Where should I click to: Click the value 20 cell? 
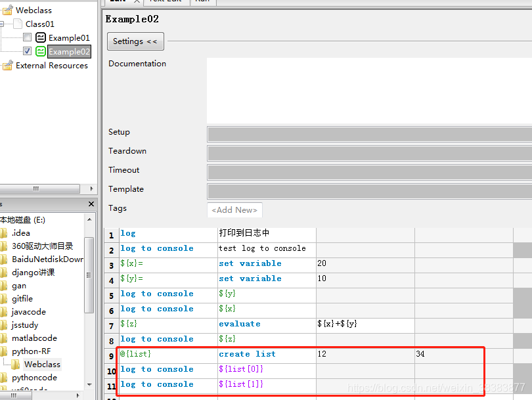(365, 265)
